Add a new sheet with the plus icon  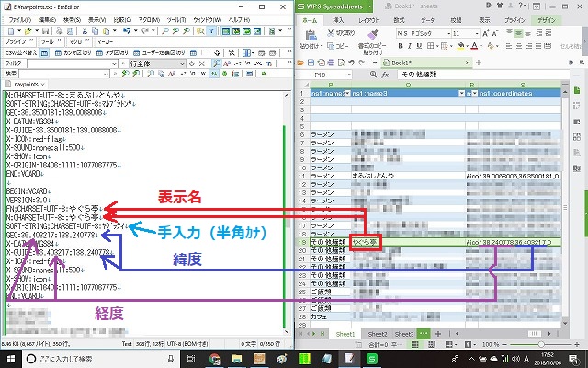pyautogui.click(x=438, y=333)
